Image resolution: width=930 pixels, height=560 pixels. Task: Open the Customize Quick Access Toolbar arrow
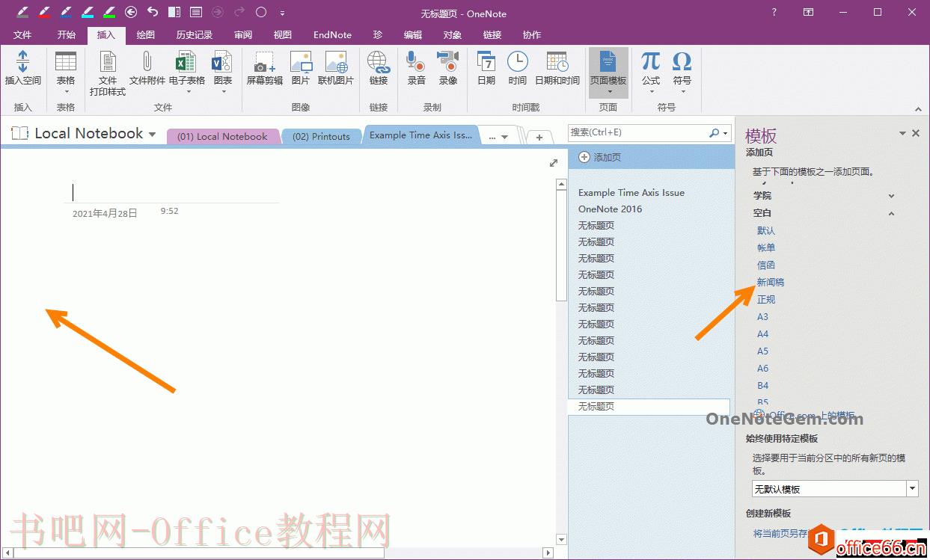coord(282,13)
